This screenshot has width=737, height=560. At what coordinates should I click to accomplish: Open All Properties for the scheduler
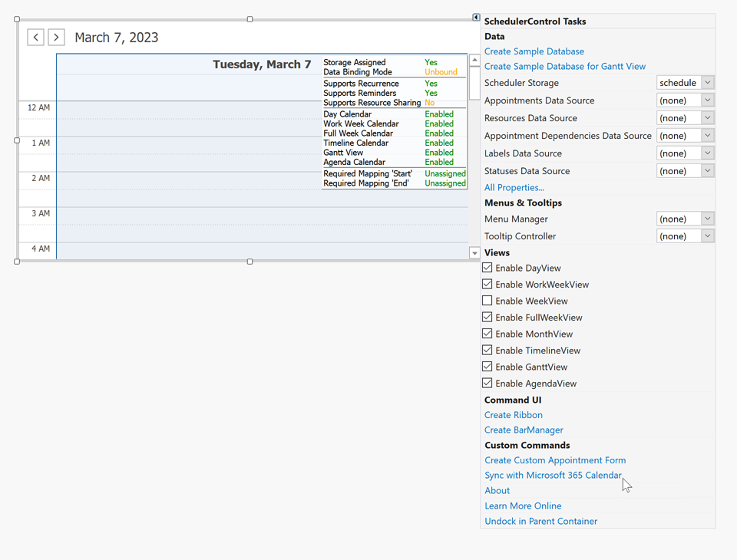514,187
